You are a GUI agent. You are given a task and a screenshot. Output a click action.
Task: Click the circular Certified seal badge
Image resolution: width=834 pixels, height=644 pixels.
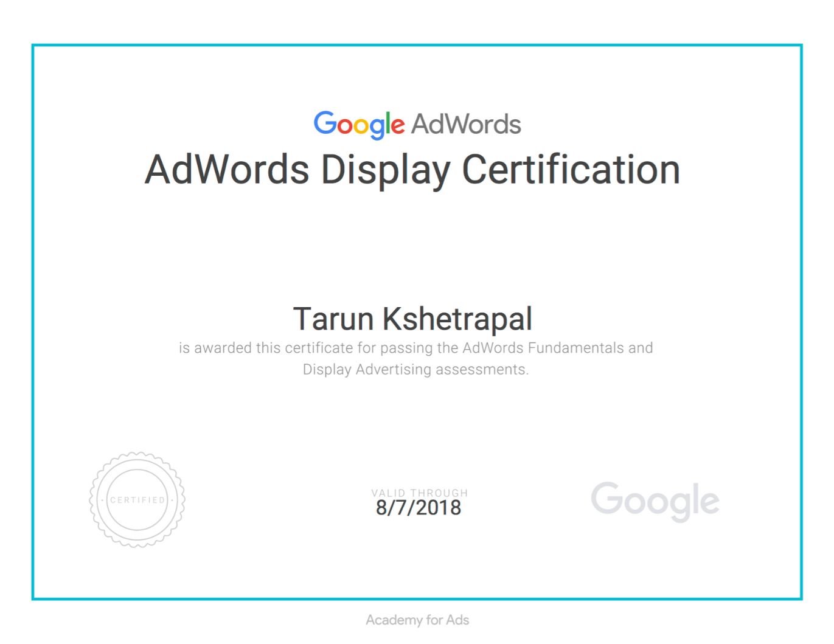tap(137, 499)
